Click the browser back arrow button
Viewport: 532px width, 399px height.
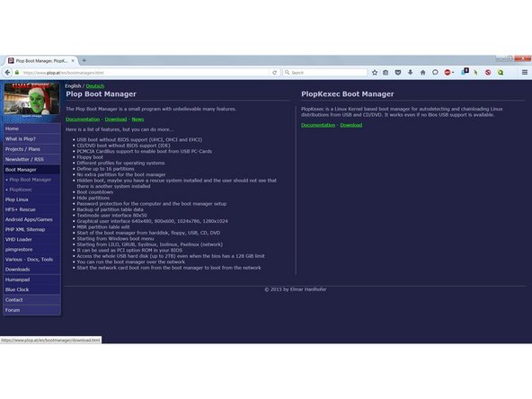[x=7, y=72]
